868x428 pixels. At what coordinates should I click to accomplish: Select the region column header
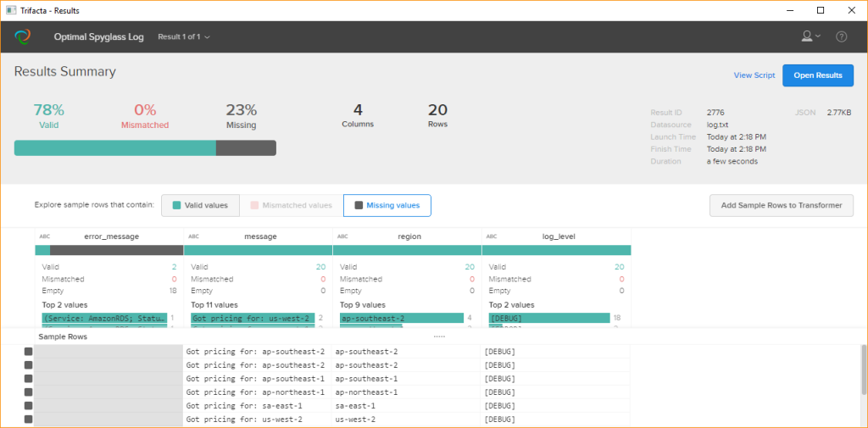coord(409,236)
